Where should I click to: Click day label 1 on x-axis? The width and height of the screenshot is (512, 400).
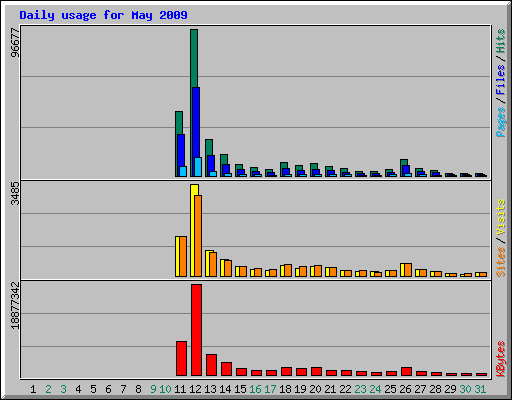tap(33, 389)
